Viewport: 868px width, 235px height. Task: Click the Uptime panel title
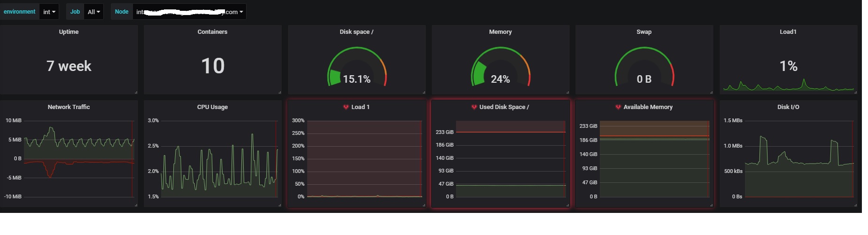point(69,32)
